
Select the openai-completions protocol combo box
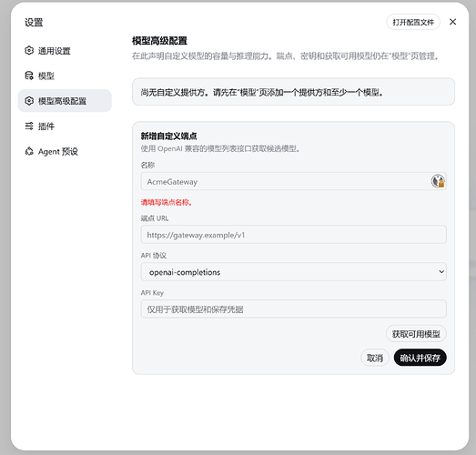pos(294,272)
